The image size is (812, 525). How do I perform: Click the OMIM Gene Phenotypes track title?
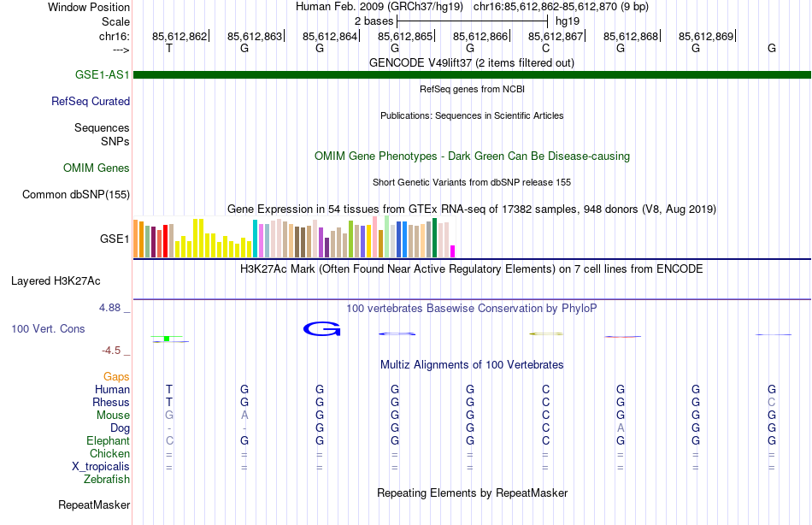pyautogui.click(x=473, y=156)
